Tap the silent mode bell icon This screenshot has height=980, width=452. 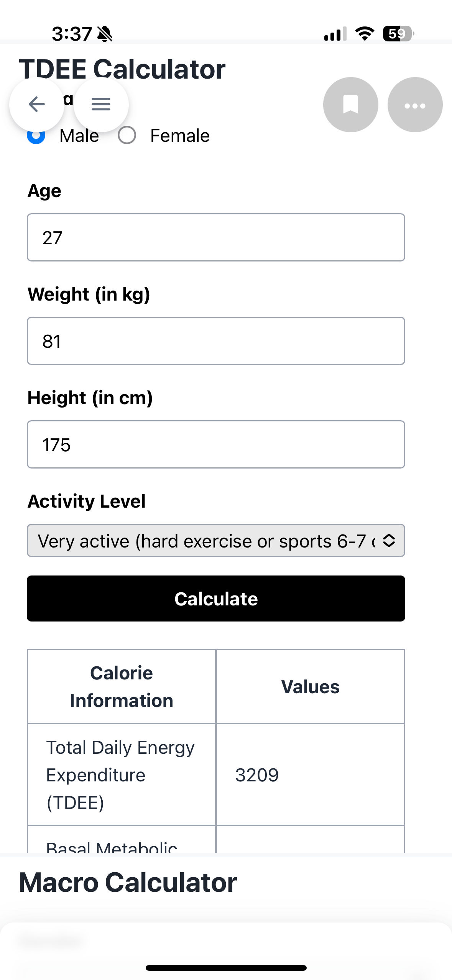(105, 34)
